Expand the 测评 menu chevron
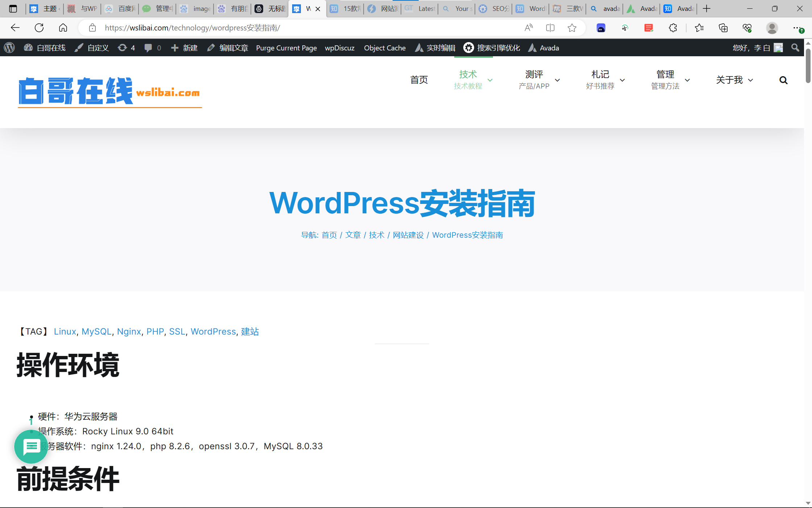 (x=558, y=80)
